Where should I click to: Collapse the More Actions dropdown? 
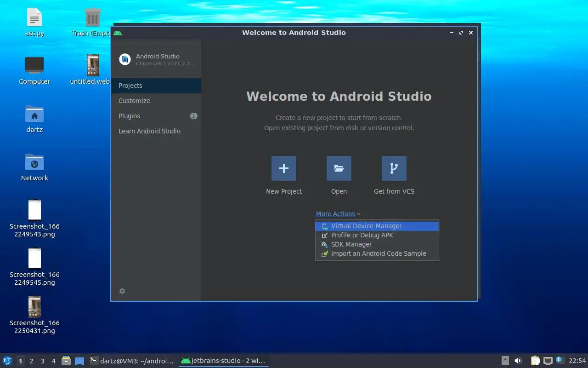[x=338, y=214]
